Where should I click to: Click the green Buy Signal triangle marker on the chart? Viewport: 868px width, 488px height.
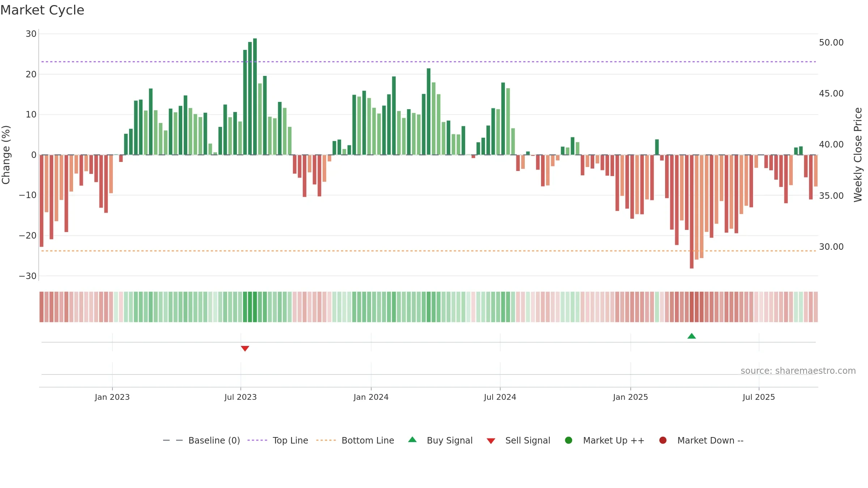[692, 336]
